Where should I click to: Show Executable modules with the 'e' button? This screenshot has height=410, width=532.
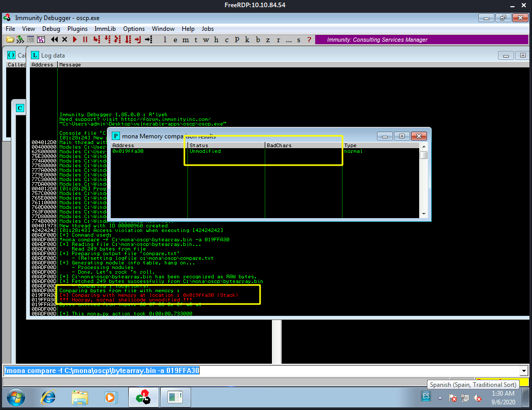click(x=175, y=40)
